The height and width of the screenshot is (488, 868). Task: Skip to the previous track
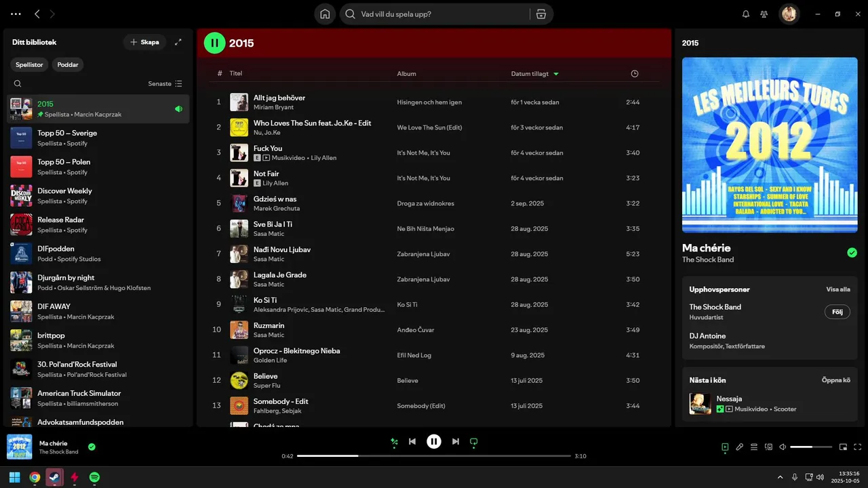[x=412, y=442]
